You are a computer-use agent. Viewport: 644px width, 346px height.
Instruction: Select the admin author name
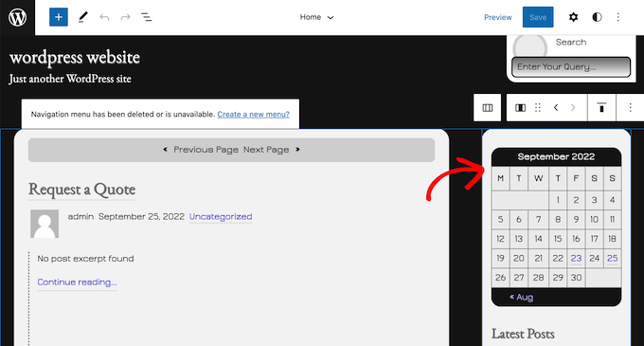click(x=80, y=216)
